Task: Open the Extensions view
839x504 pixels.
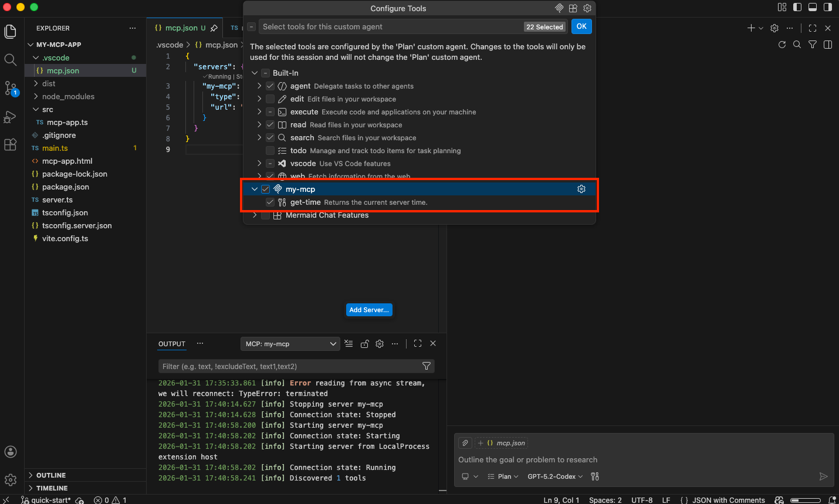Action: click(11, 144)
